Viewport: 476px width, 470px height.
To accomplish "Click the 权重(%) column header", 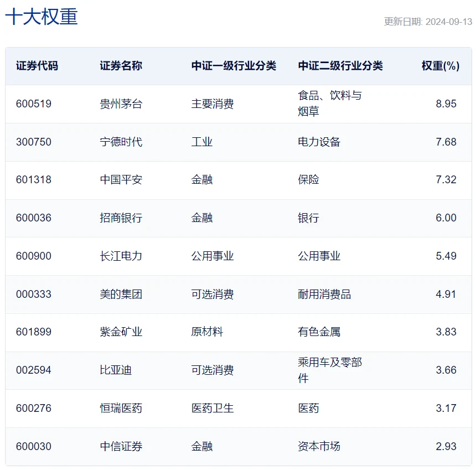I will (441, 66).
